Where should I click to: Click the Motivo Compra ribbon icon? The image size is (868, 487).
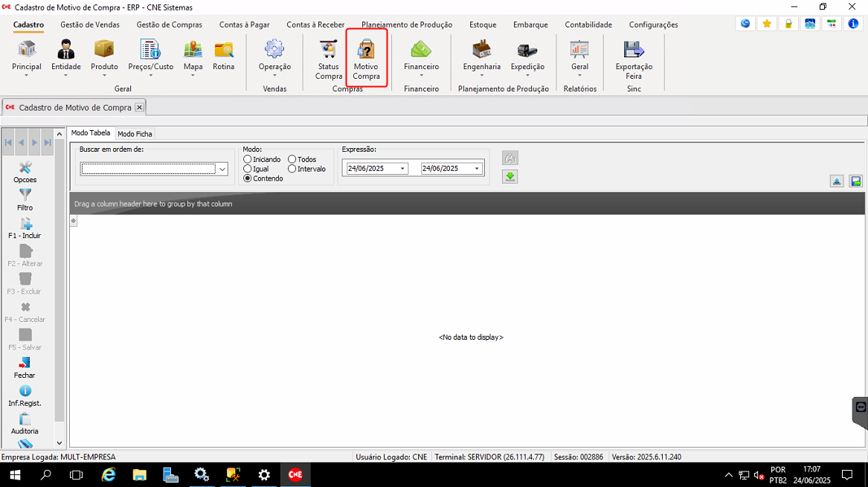coord(366,59)
